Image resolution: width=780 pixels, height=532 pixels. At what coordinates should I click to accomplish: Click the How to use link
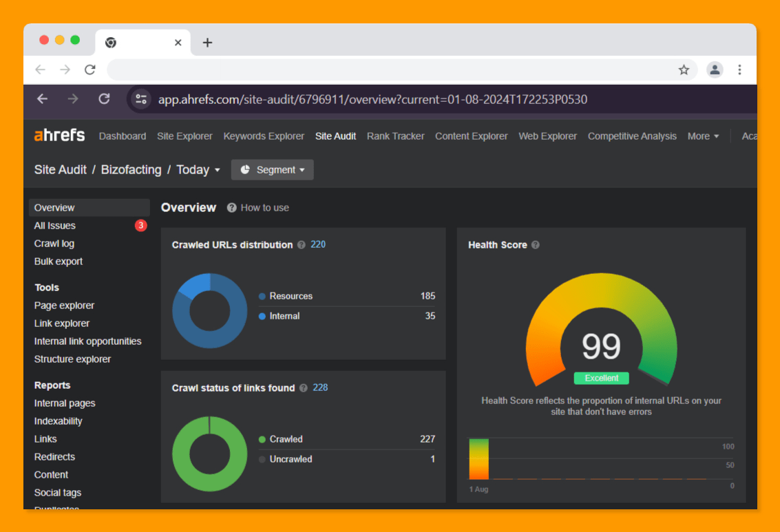click(264, 208)
